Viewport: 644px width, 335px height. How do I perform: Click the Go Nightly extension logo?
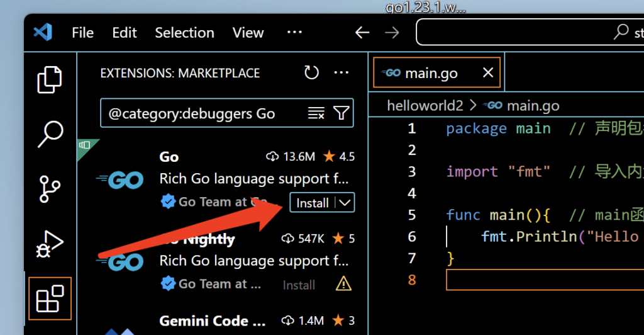point(120,262)
